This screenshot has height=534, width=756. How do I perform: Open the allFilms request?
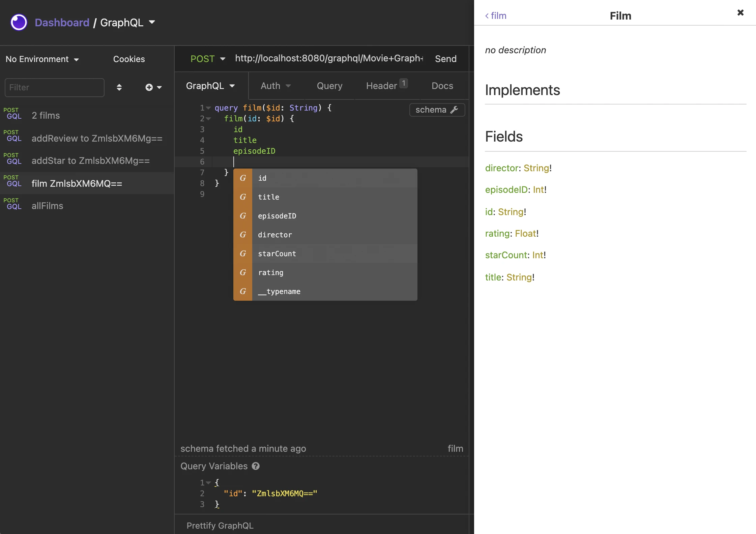(47, 206)
